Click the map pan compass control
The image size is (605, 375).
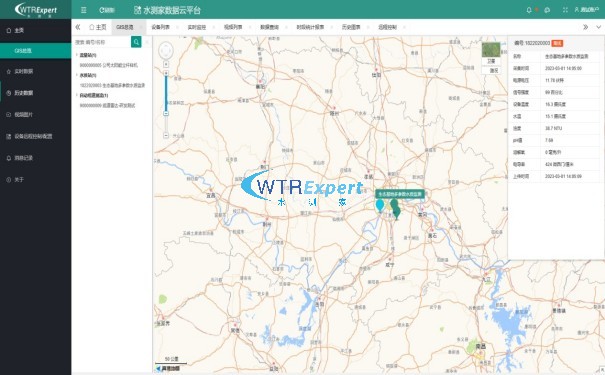coord(166,51)
